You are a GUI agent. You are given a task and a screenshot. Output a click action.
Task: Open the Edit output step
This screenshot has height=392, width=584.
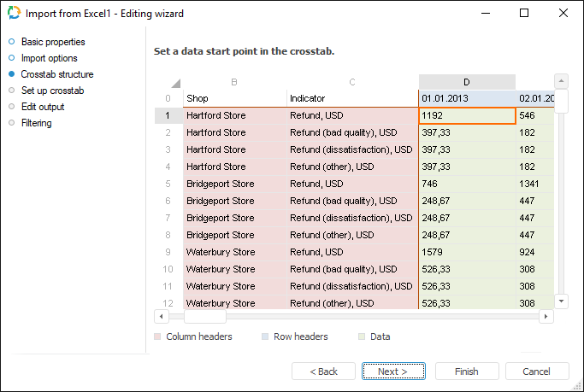pyautogui.click(x=42, y=107)
